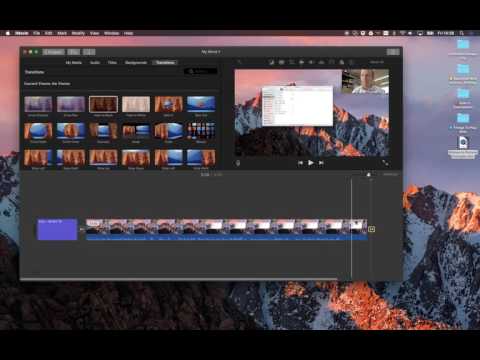This screenshot has height=360, width=480.
Task: Select the Circle Open transition
Action: (38, 131)
